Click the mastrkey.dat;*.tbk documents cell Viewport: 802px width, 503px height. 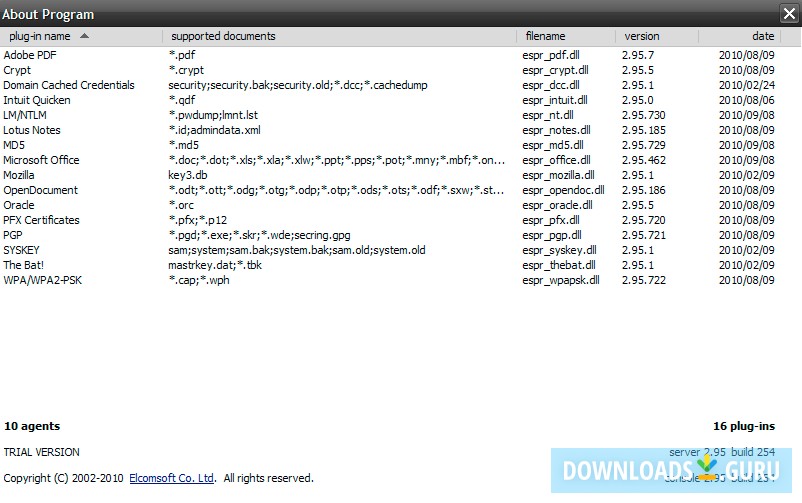[x=215, y=265]
